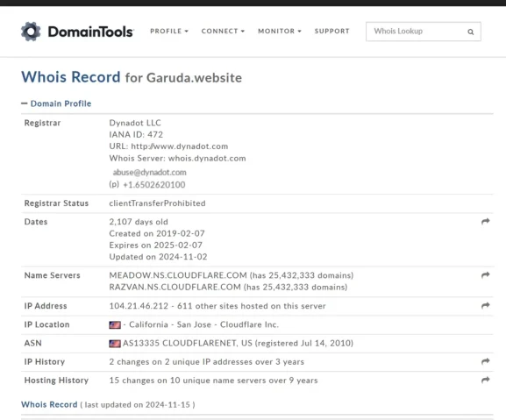Click the search magnifier icon
The height and width of the screenshot is (420, 506).
pos(471,32)
